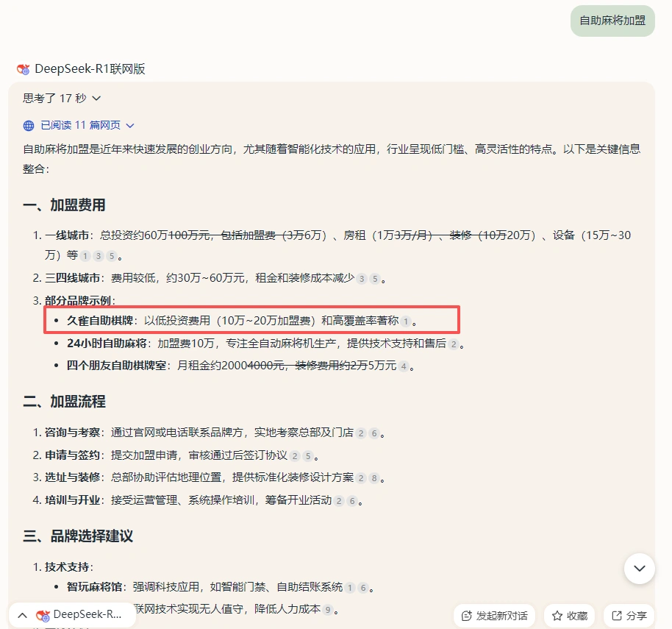Screen dimensions: 672x629
Task: Expand the 思考了 17 秒 thinking section
Action: (62, 98)
